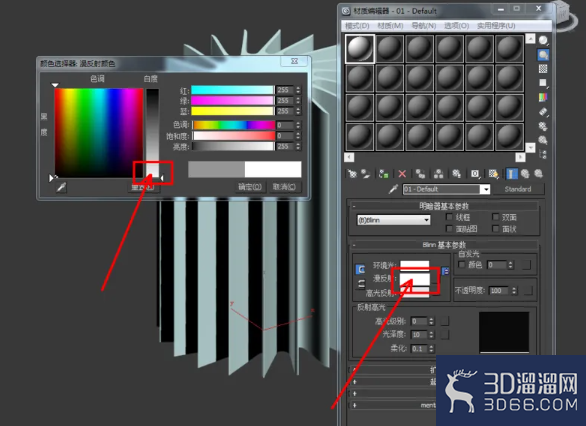Click the 不透明度 opacity spinner arrows
Viewport: 586px width, 426px height.
tap(515, 290)
